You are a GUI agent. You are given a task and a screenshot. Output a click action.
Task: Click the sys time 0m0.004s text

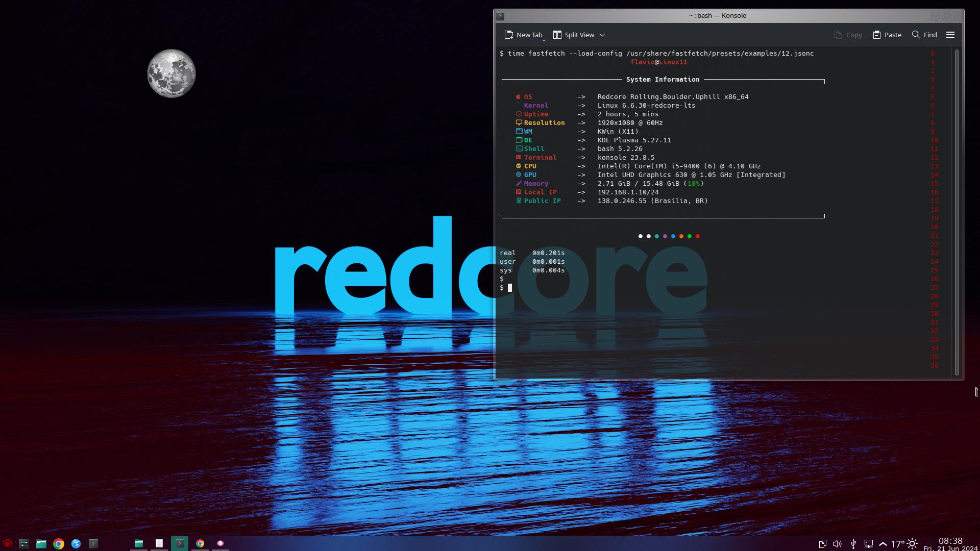[532, 270]
